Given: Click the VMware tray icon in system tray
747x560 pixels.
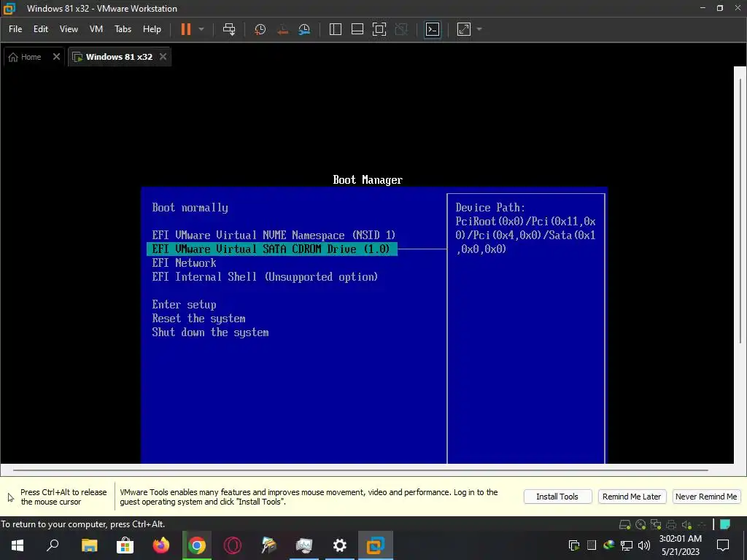Looking at the screenshot, I should coord(574,545).
